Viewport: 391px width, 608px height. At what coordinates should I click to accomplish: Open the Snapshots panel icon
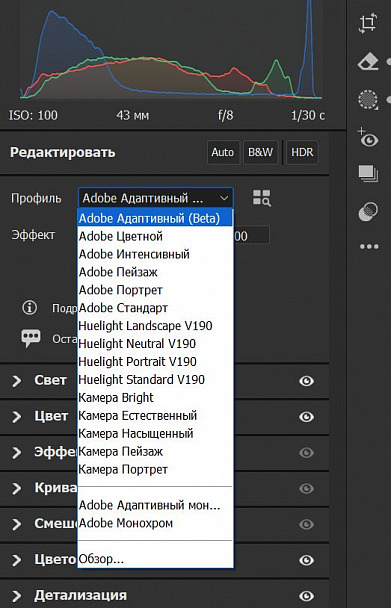coord(368,174)
